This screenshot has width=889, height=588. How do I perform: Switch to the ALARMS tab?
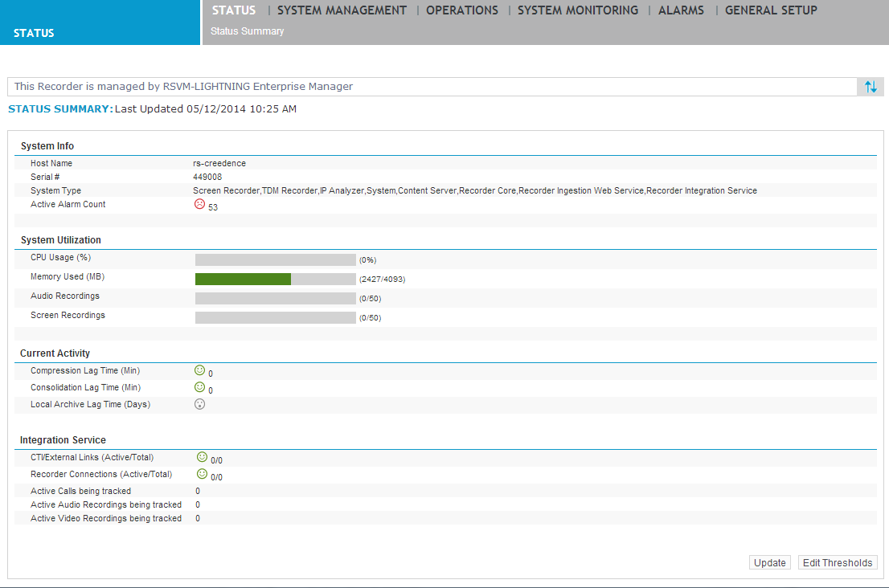click(x=681, y=10)
